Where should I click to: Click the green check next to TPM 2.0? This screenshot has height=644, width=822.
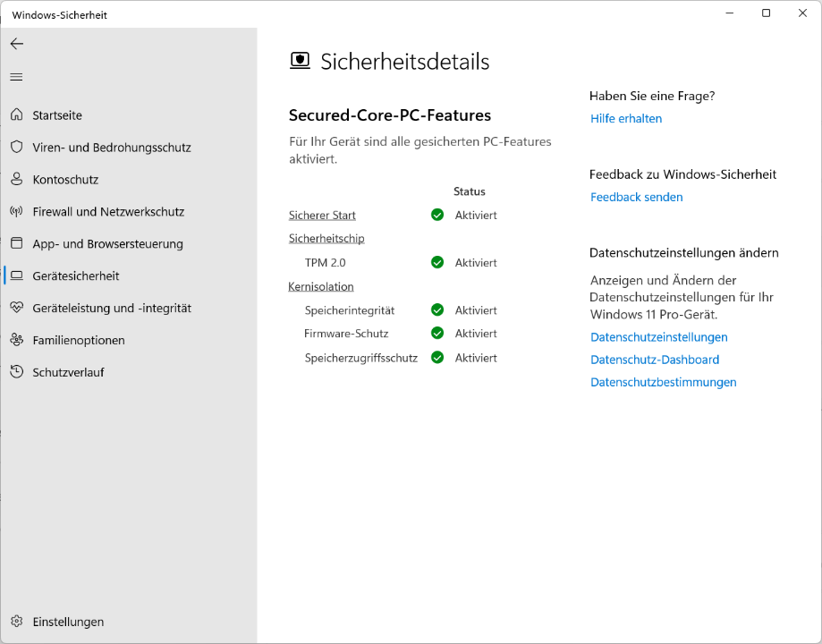click(437, 263)
